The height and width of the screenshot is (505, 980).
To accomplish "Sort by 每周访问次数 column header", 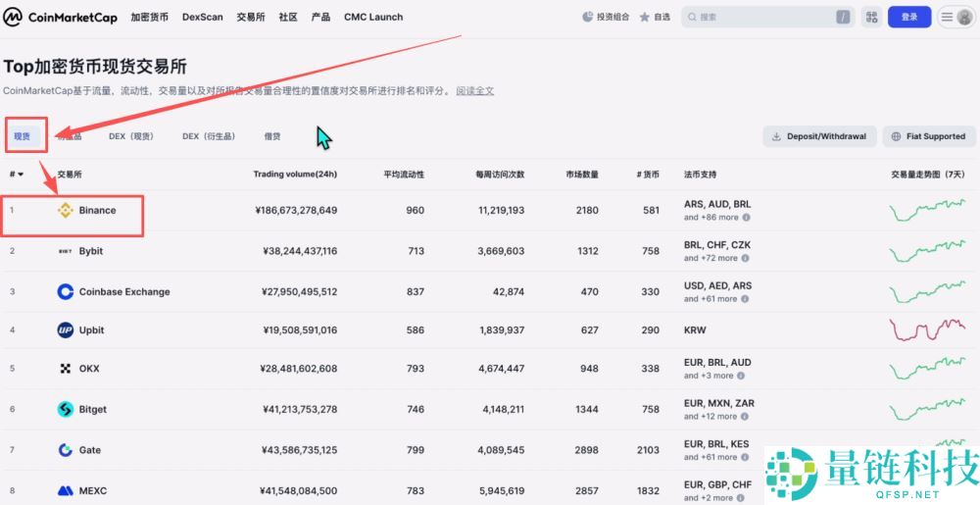I will point(500,175).
